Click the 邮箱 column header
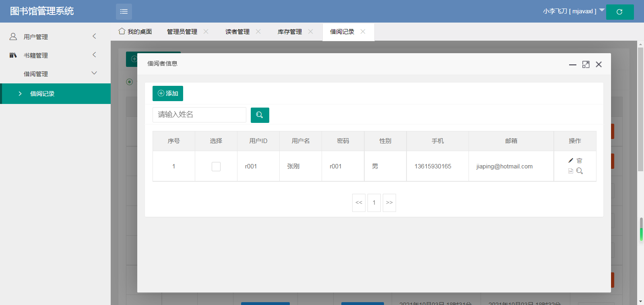644x305 pixels. click(511, 141)
